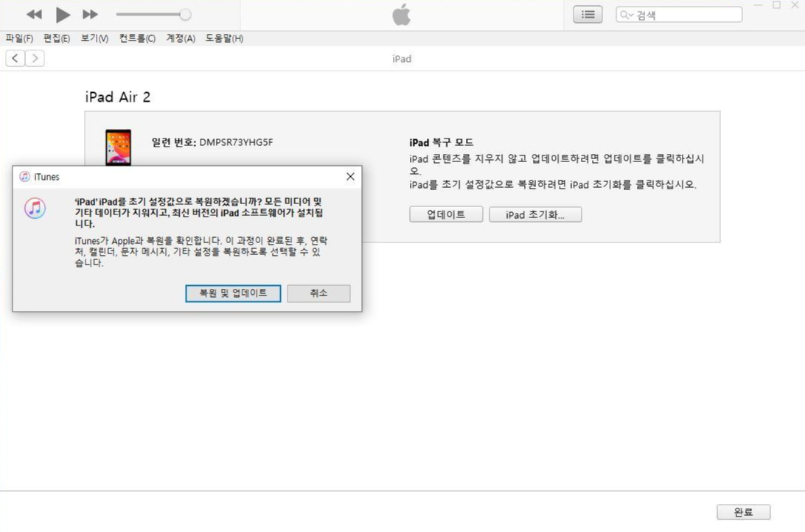Confirm with 복원 및 업데이트 button
The image size is (805, 532).
[233, 293]
